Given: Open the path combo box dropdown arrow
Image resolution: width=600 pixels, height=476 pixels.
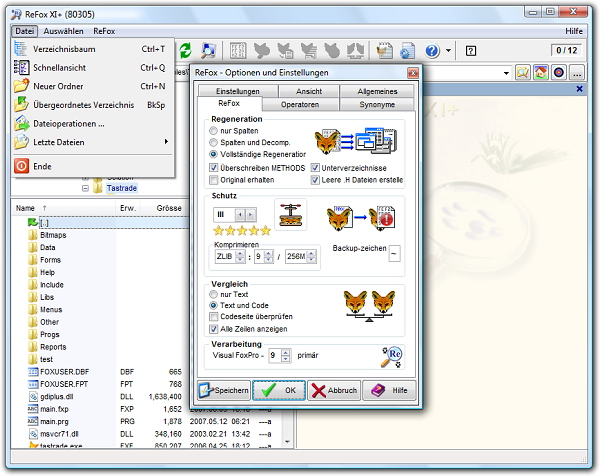Looking at the screenshot, I should [x=506, y=73].
